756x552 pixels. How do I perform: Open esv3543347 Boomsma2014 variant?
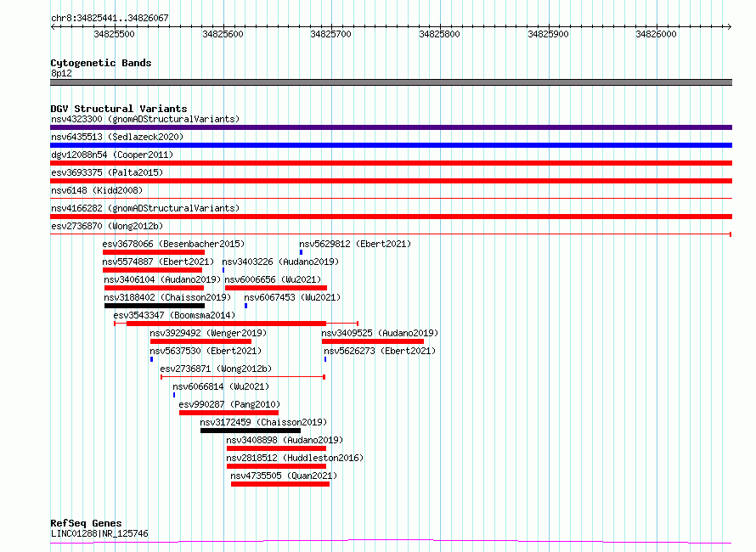(174, 315)
